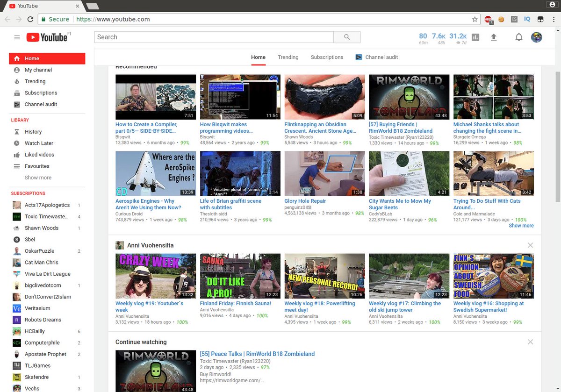Viewport: 561px width, 392px height.
Task: Expand library with Show more
Action: tap(38, 178)
